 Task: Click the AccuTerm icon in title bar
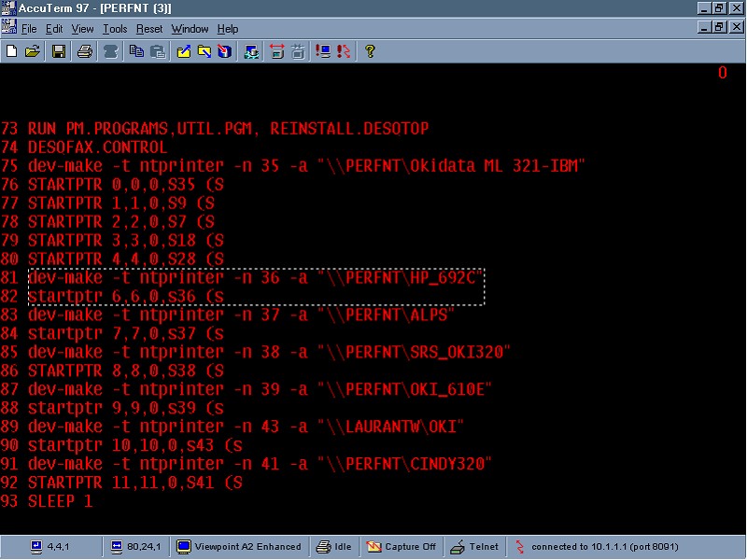(8, 7)
